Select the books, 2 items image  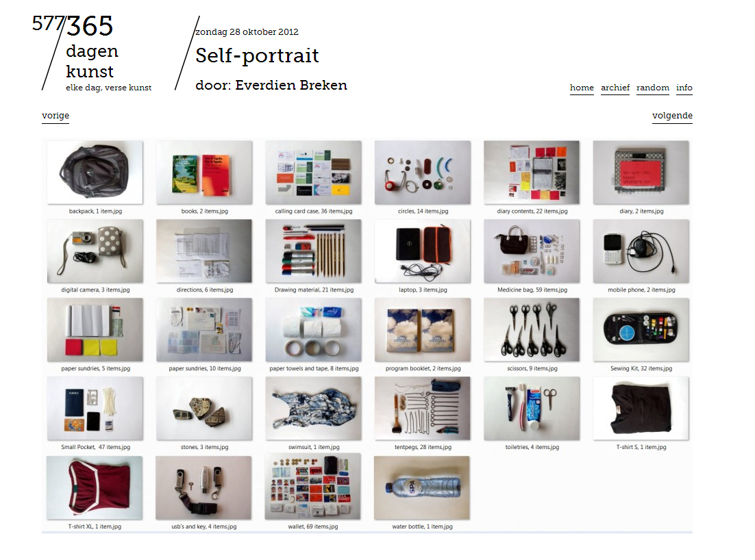[204, 173]
